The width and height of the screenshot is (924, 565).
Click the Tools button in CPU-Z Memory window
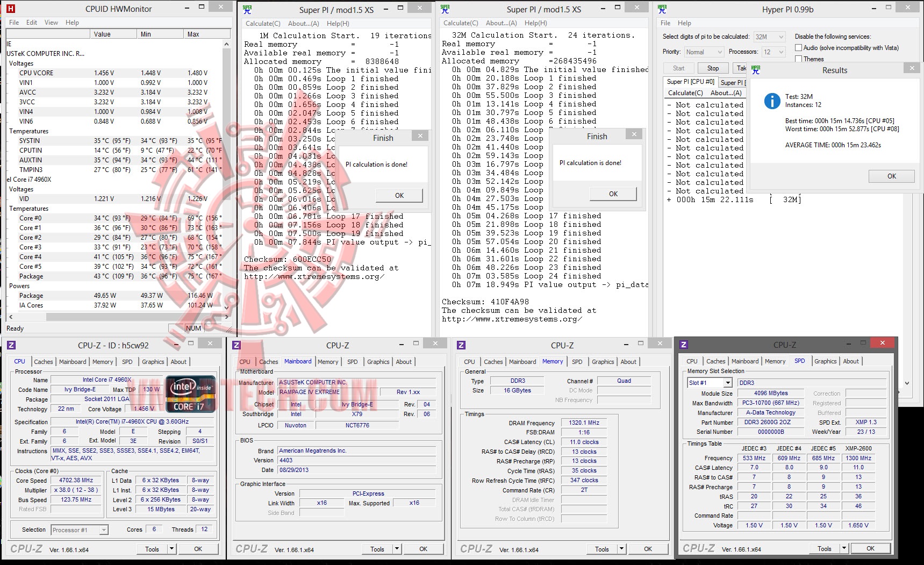[x=602, y=549]
